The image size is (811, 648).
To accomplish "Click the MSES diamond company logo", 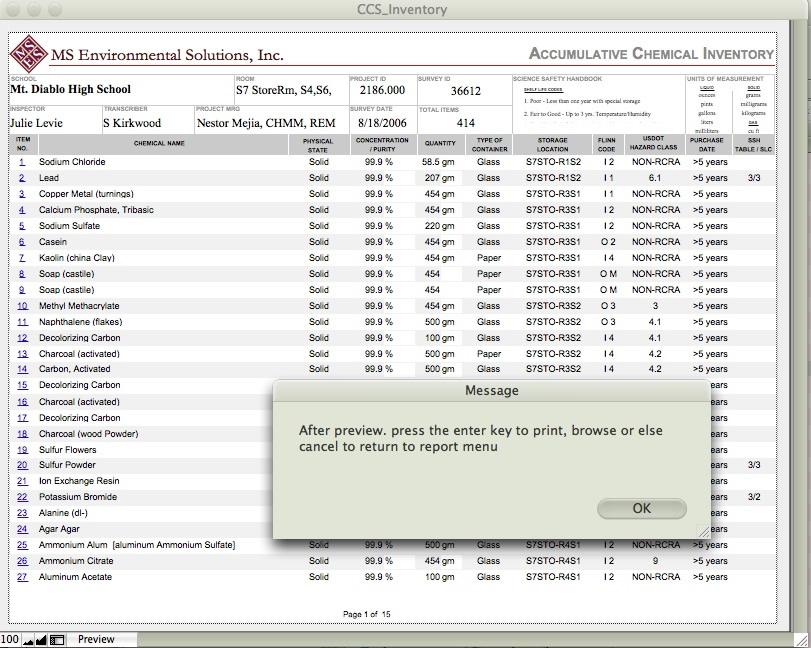I will tap(28, 54).
